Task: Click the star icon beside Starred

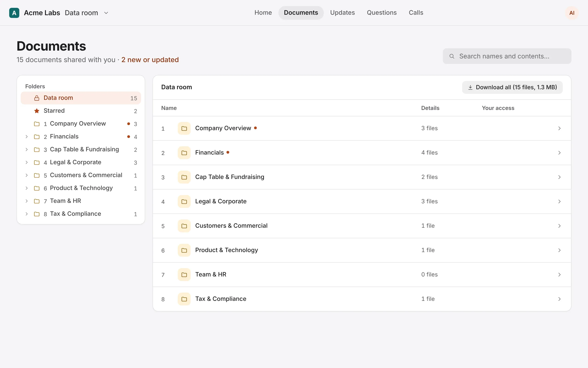Action: point(37,111)
